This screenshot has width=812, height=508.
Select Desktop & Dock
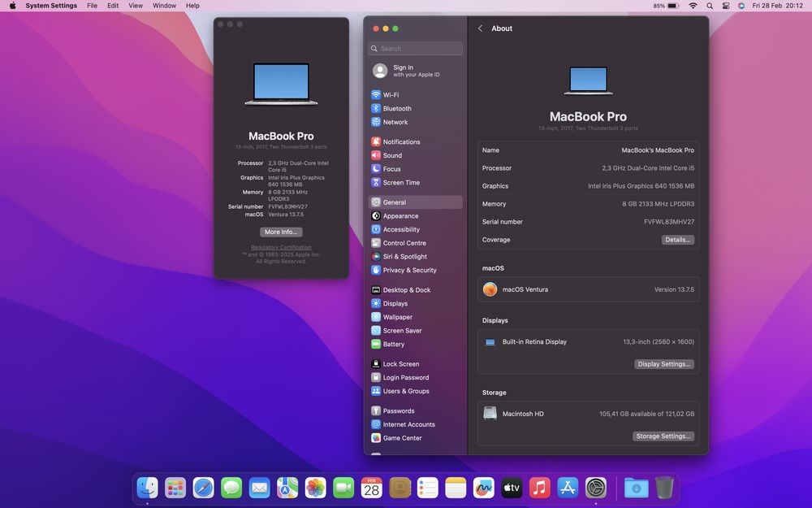point(415,290)
